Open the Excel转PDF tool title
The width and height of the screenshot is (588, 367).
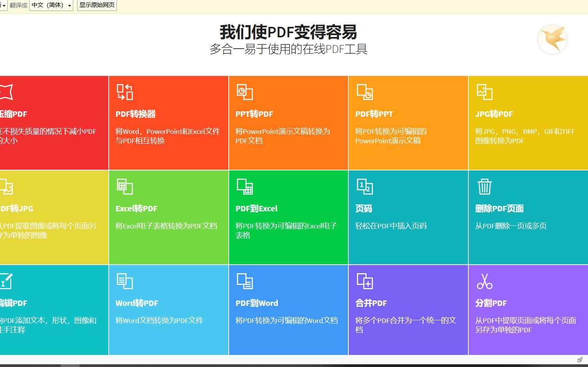coord(136,209)
